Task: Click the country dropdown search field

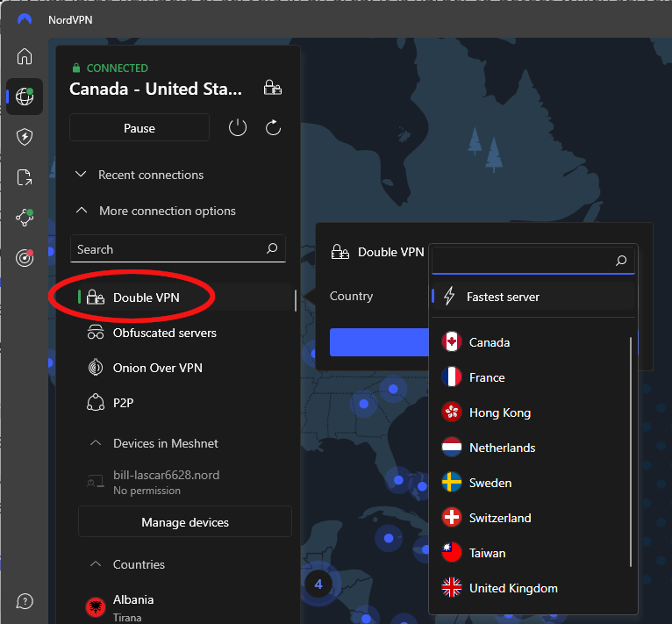Action: (533, 260)
